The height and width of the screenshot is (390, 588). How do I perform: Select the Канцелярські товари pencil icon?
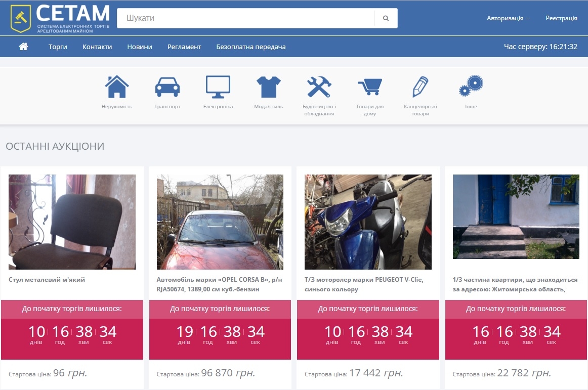[x=420, y=87]
